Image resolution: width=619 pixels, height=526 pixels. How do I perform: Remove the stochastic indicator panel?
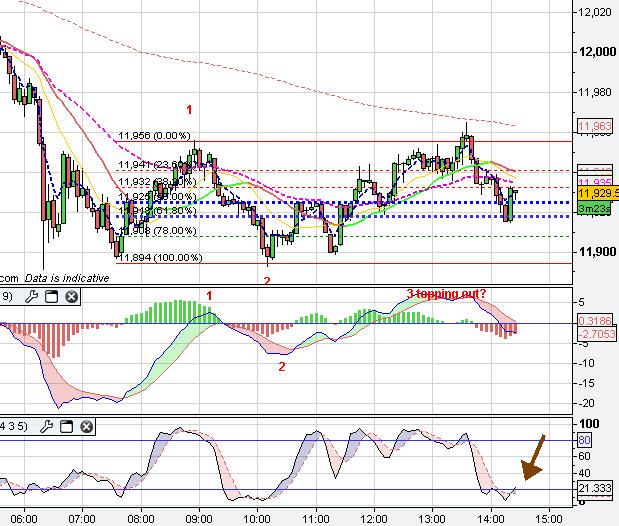point(87,427)
